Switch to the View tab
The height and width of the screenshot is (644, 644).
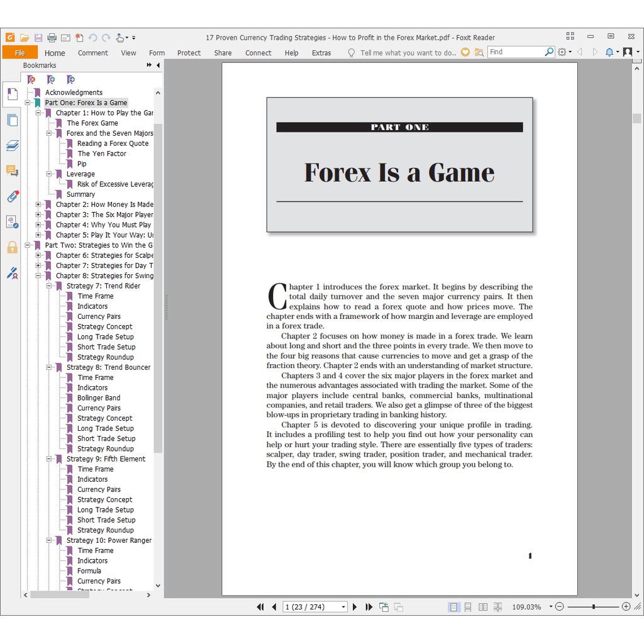coord(128,53)
